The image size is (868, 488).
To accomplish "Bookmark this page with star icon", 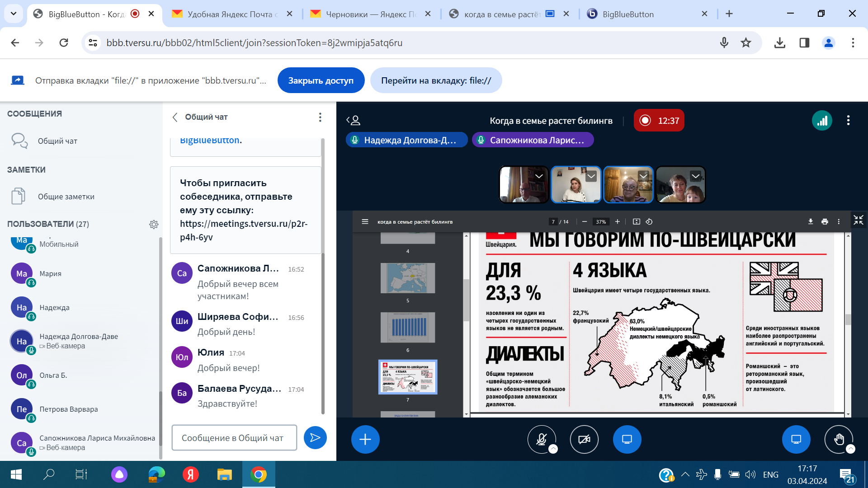I will pos(746,43).
